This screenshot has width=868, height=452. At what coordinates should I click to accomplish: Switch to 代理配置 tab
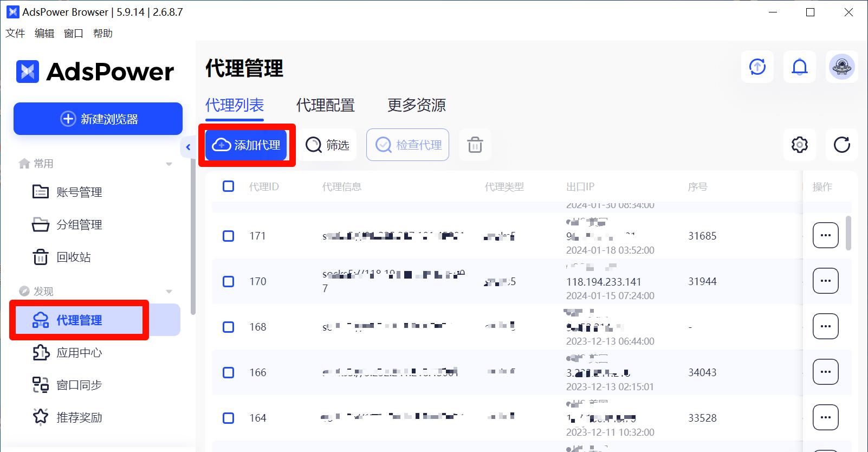(x=326, y=105)
